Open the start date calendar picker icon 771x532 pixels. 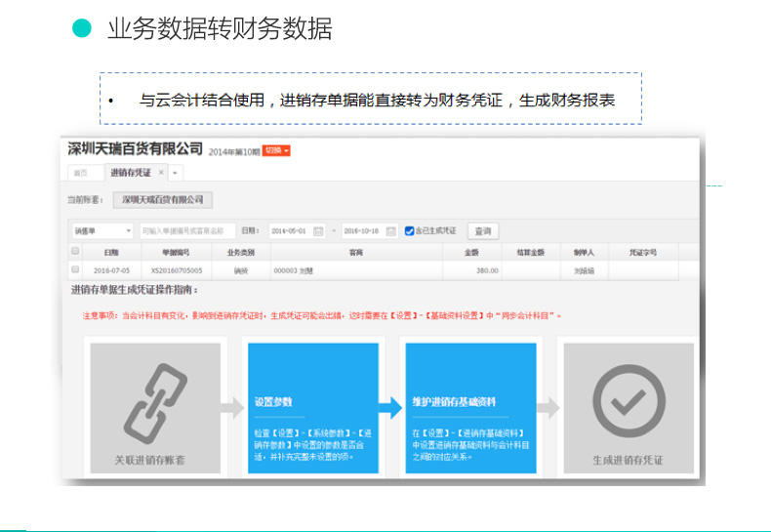318,231
